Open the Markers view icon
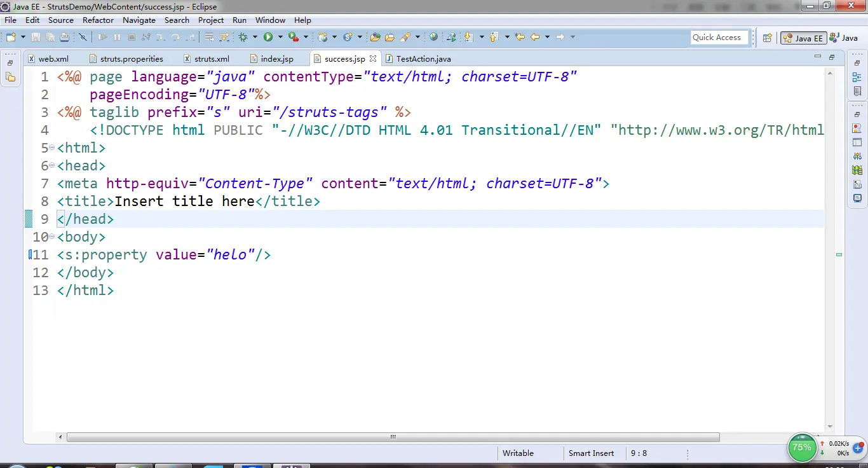Image resolution: width=868 pixels, height=468 pixels. point(857,128)
